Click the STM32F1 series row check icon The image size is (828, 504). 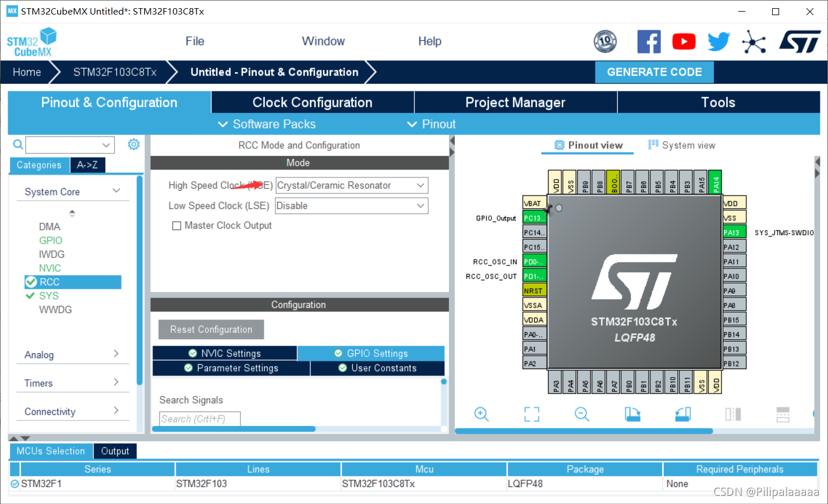pos(15,484)
